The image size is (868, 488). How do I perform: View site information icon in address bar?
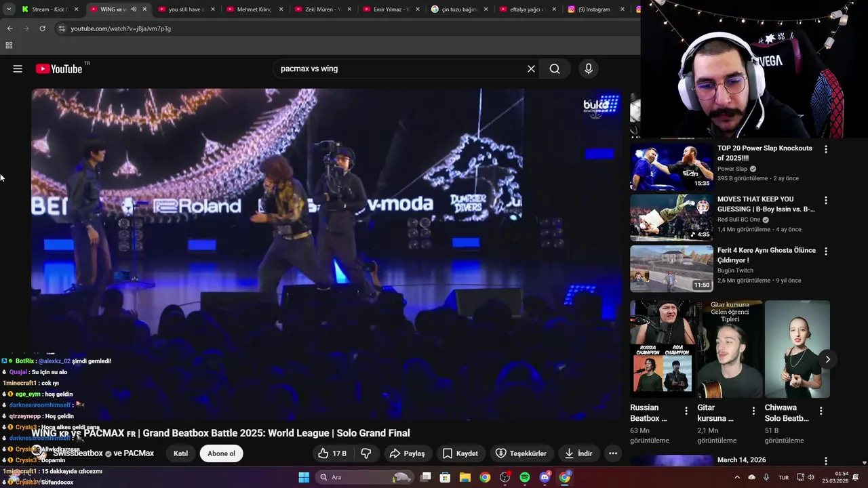(x=62, y=28)
